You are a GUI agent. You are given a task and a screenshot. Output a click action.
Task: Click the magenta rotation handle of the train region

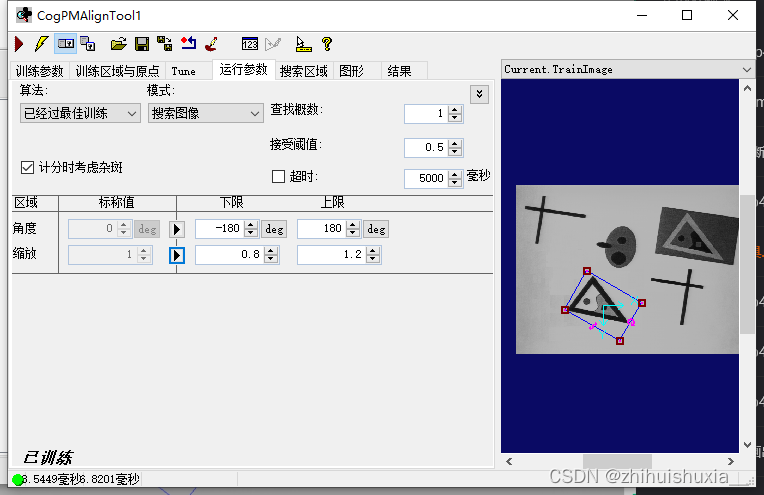click(x=631, y=322)
